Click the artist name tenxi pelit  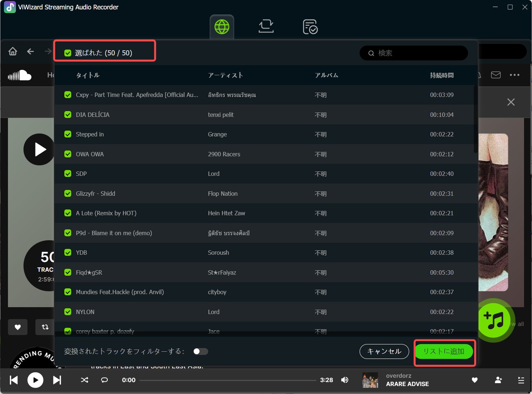221,115
